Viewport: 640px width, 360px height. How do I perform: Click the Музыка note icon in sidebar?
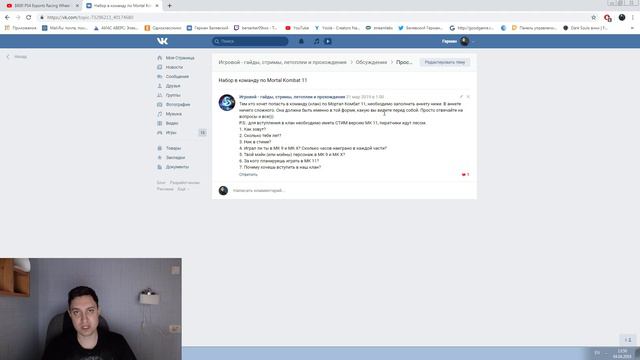click(x=160, y=114)
